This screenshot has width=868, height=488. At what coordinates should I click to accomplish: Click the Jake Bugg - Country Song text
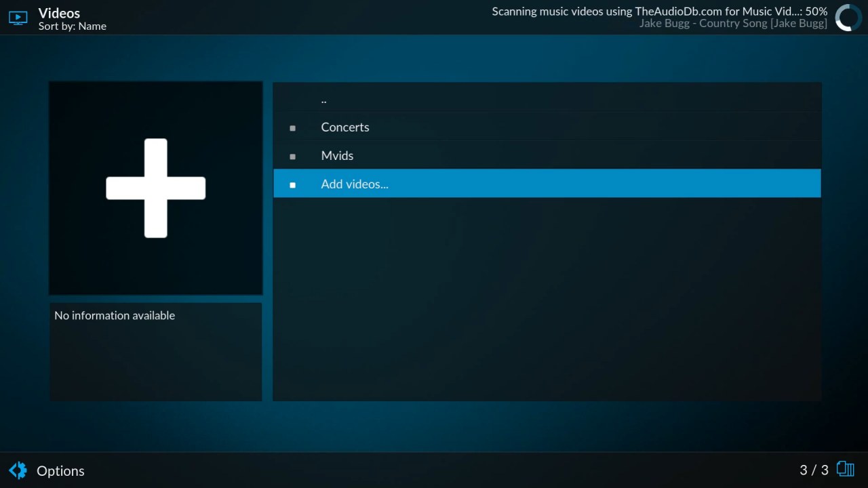(x=732, y=24)
